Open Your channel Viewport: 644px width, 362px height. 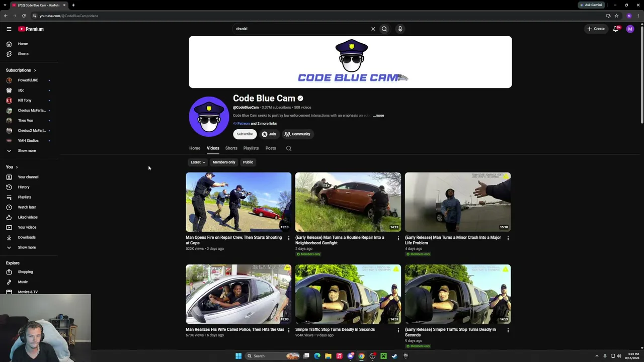tap(28, 177)
